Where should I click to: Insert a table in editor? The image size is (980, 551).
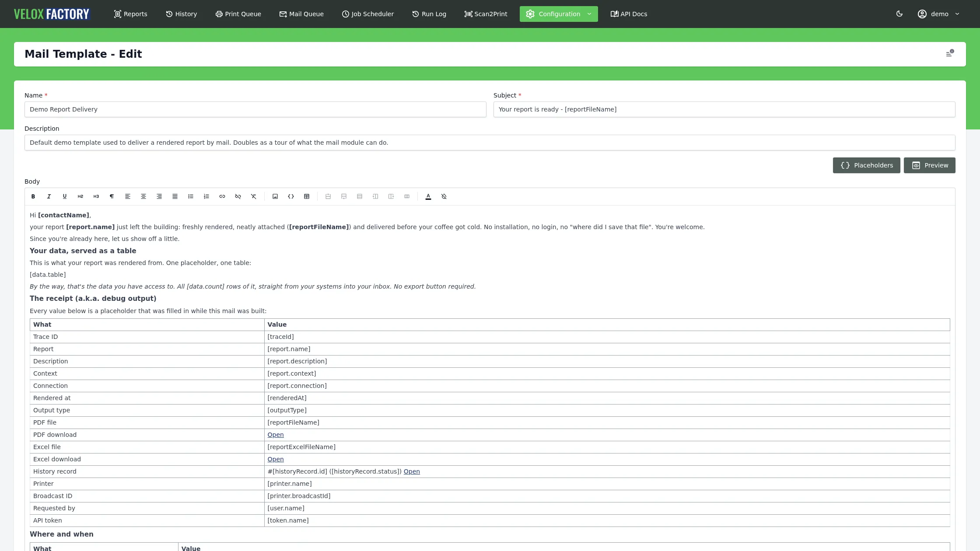tap(307, 196)
